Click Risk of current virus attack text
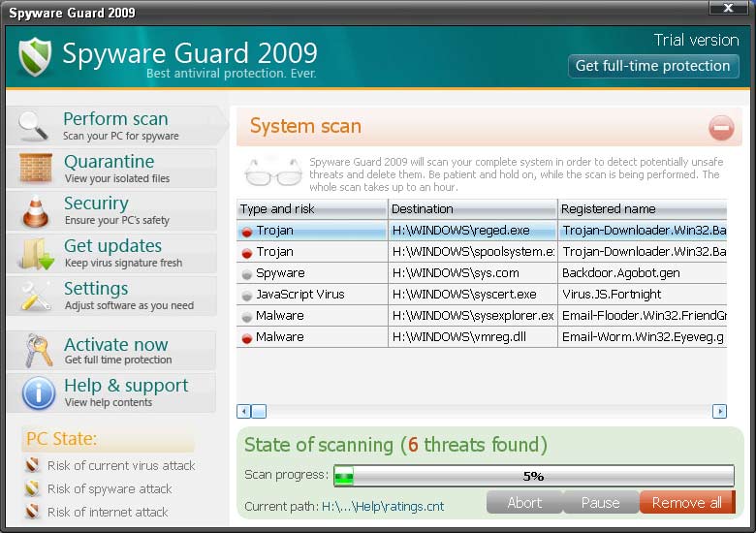 tap(121, 465)
